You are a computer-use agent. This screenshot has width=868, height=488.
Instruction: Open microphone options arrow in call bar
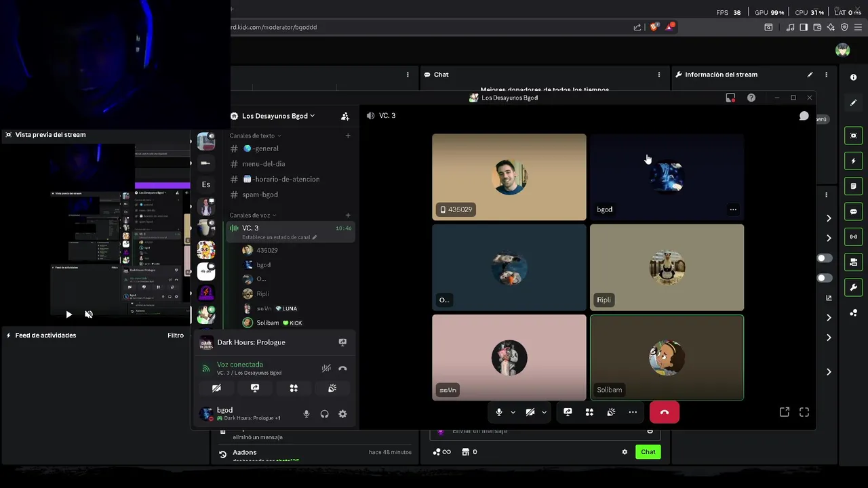coord(513,412)
